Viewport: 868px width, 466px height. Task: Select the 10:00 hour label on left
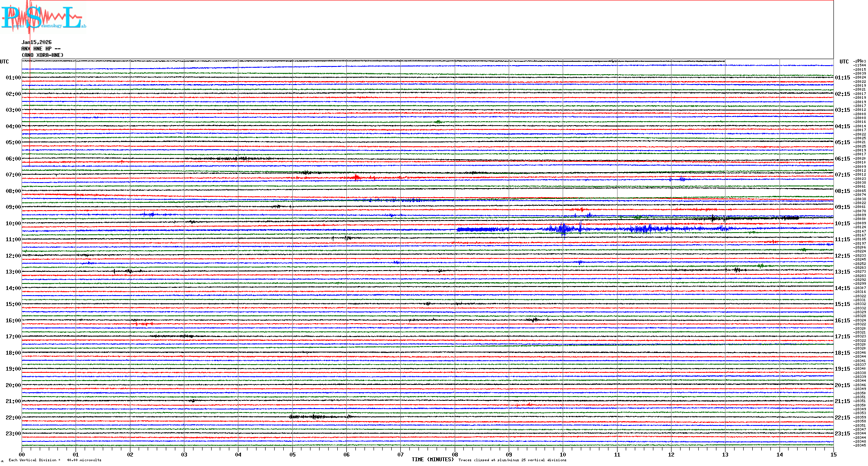[x=13, y=224]
